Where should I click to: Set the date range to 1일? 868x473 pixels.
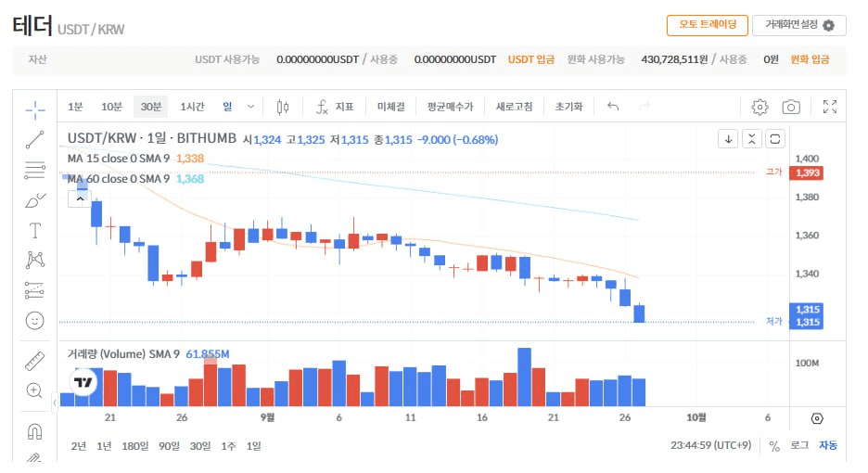click(253, 446)
